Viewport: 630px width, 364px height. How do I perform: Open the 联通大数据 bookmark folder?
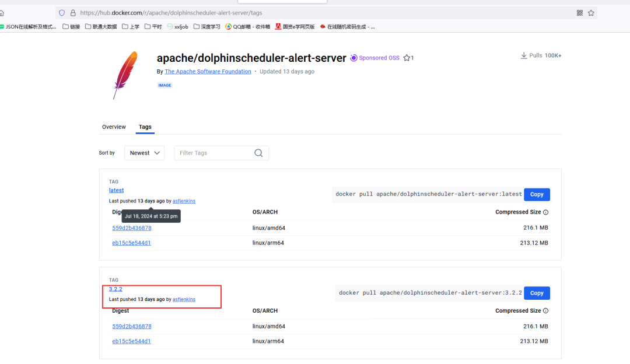point(101,27)
